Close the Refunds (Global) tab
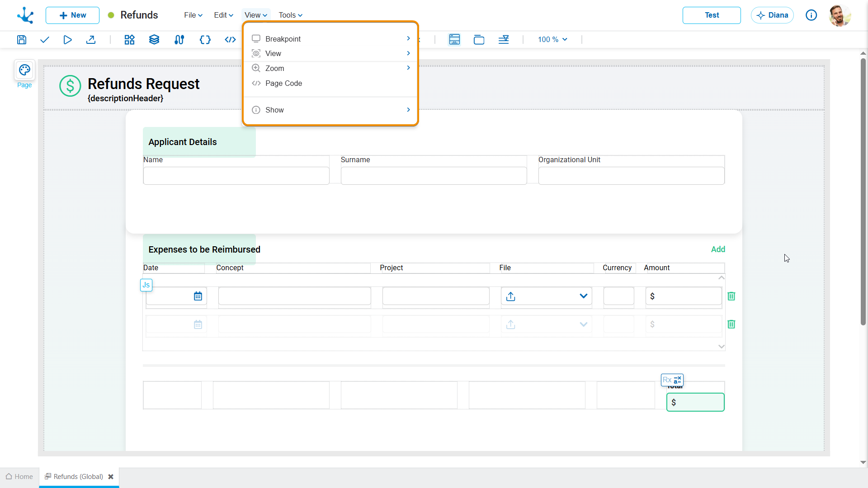The width and height of the screenshot is (868, 488). tap(111, 477)
